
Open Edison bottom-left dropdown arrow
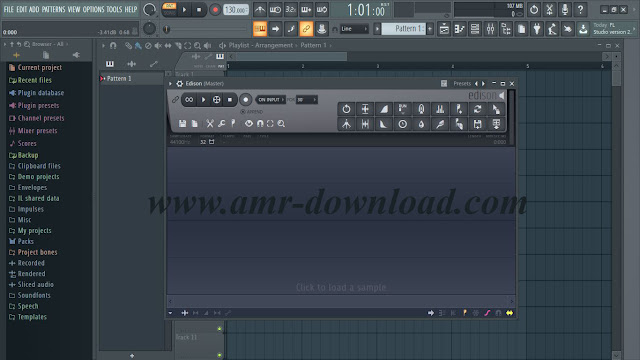point(171,313)
